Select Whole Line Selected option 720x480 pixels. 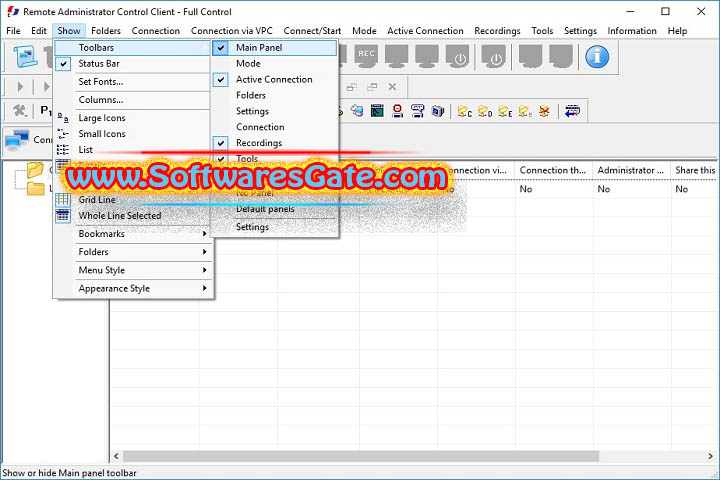pos(132,215)
